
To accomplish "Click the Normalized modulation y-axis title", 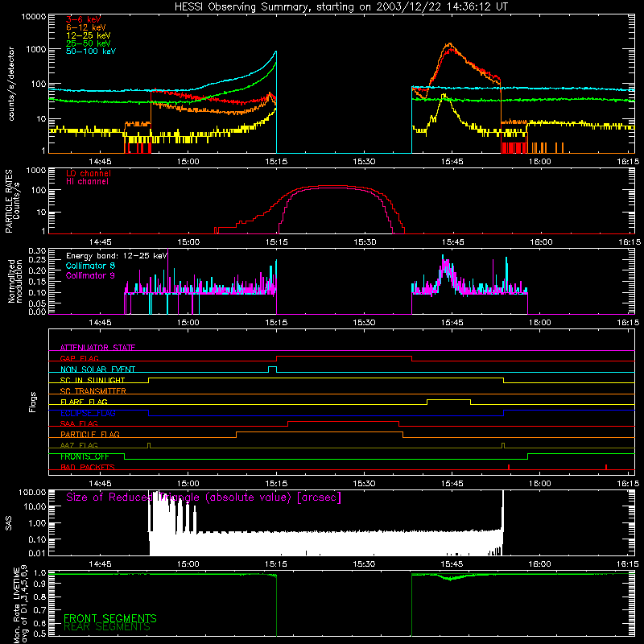I will 15,281.
